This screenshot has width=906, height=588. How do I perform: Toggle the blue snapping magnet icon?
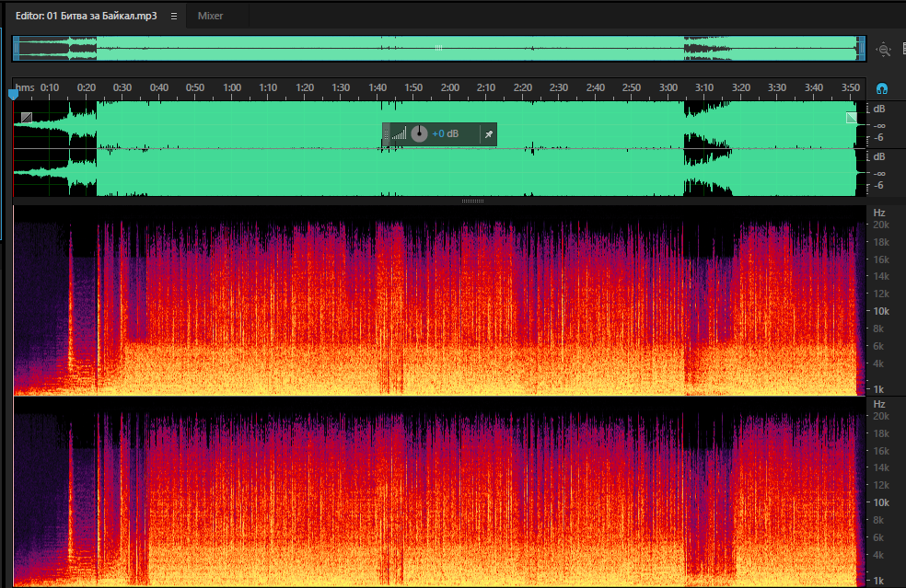[882, 88]
